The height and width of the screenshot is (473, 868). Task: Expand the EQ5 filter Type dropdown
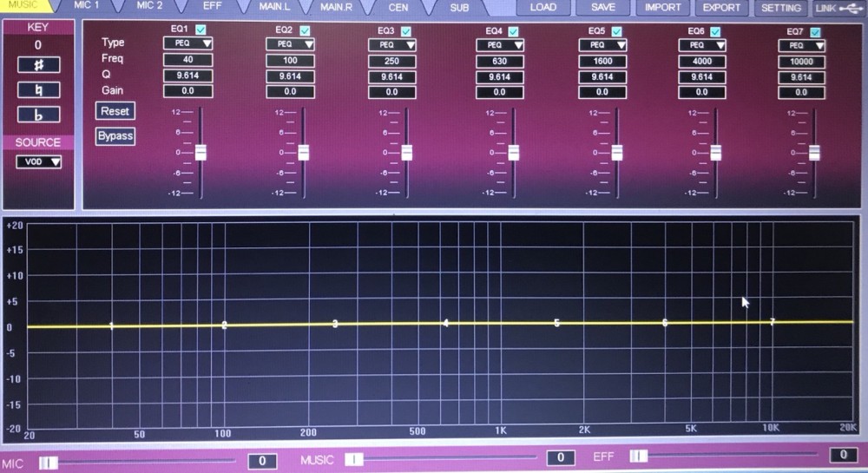point(603,44)
